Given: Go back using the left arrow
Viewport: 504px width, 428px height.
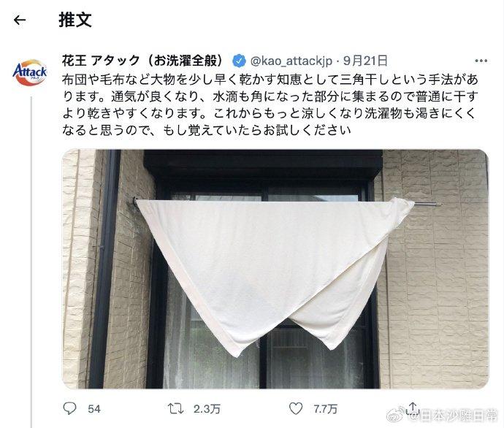Looking at the screenshot, I should coord(20,20).
